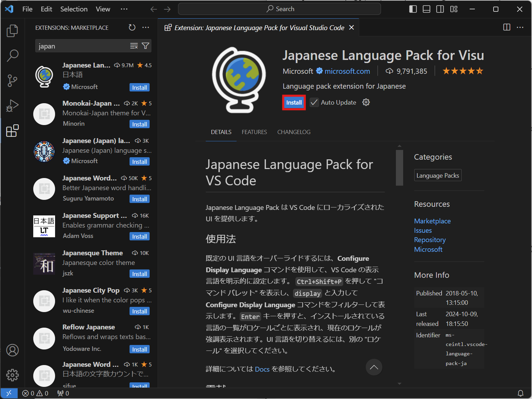
Task: Select the Run and Debug icon
Action: 12,106
